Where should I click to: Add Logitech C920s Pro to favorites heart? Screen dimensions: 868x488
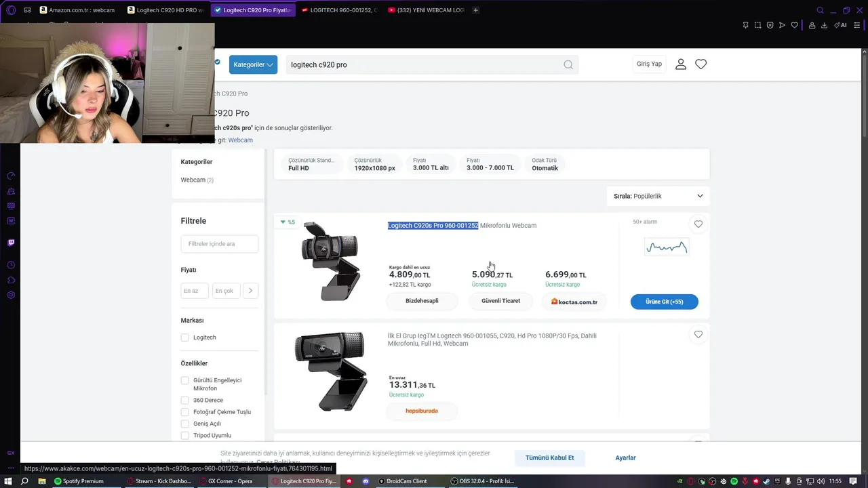pos(698,224)
